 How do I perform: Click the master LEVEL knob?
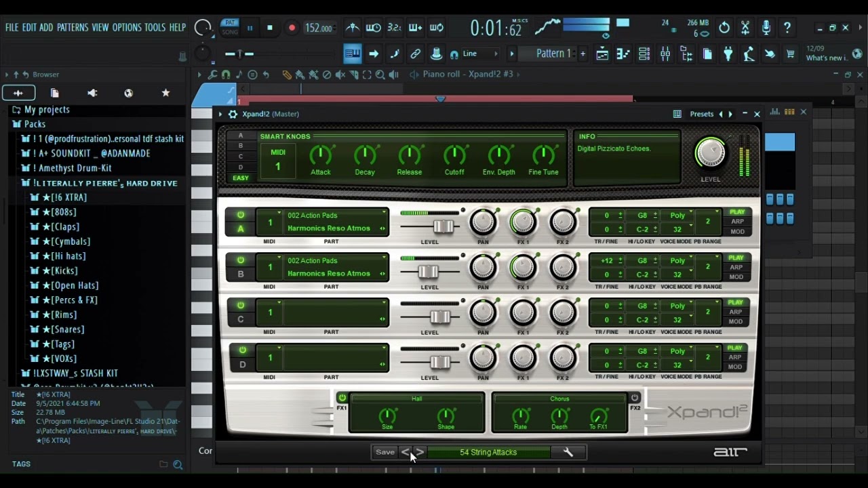click(710, 153)
